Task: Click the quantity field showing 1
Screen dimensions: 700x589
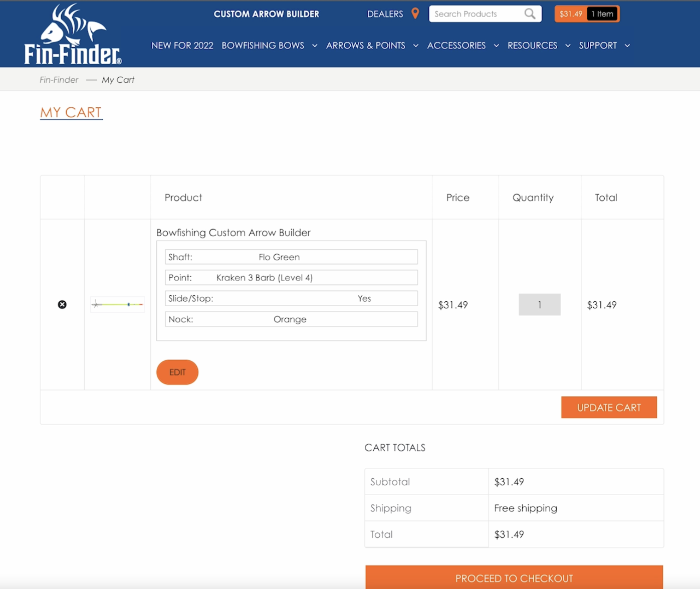Action: coord(540,305)
